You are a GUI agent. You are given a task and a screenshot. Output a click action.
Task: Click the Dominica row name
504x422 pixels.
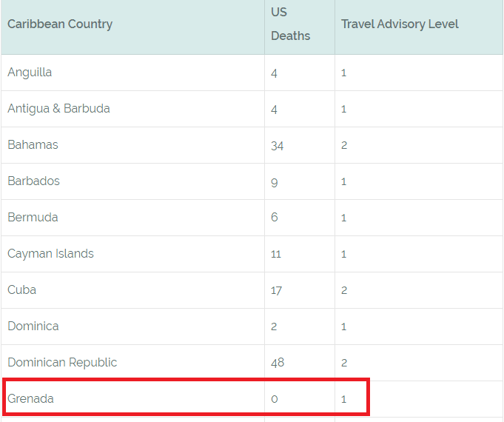point(33,326)
